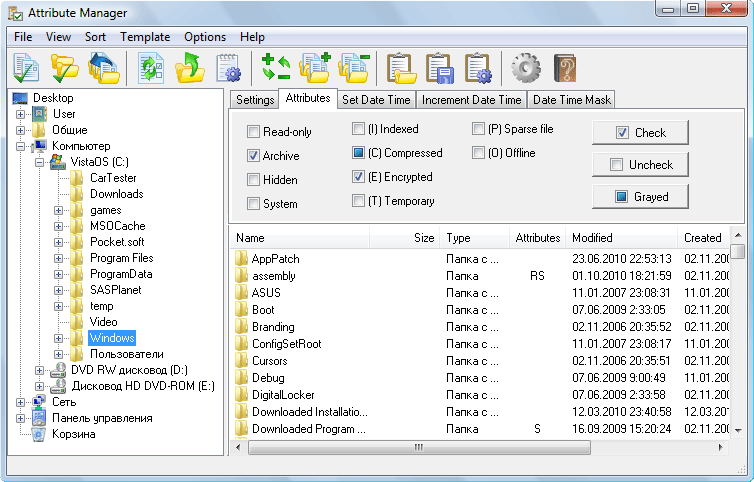Expand the games folder tree node
The width and height of the screenshot is (754, 482).
[x=59, y=211]
